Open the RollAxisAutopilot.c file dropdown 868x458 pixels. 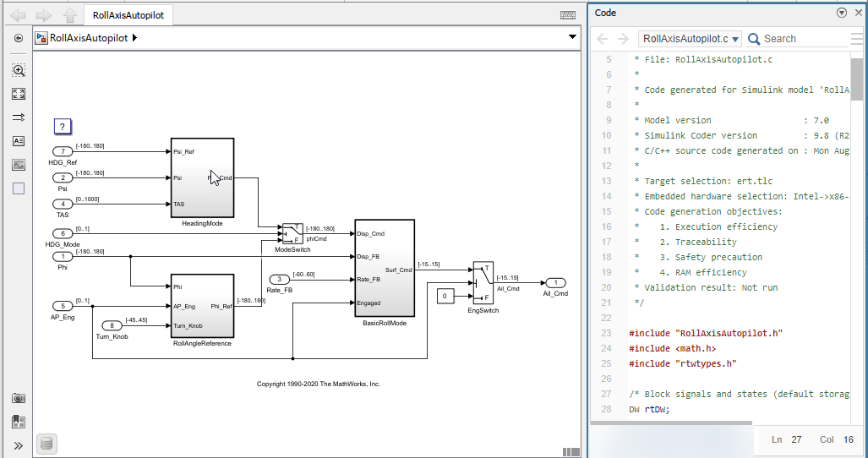coord(691,39)
